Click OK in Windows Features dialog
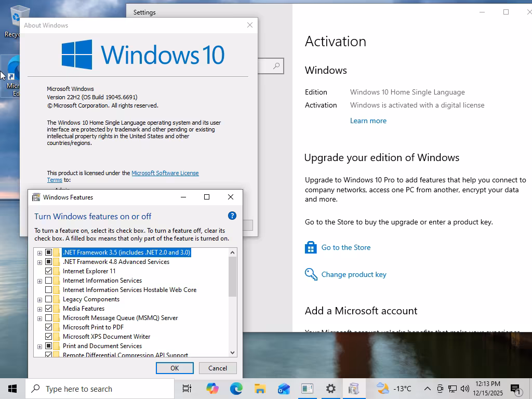 pos(175,368)
